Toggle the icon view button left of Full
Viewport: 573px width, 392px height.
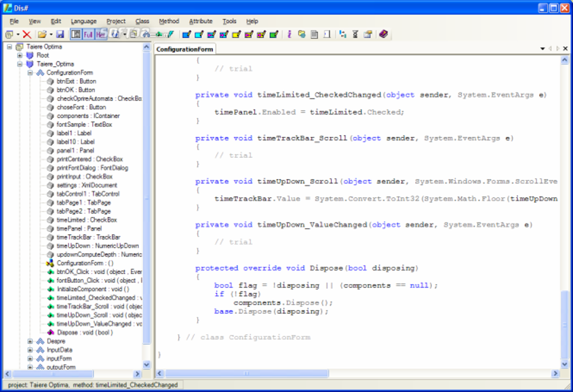[x=76, y=34]
